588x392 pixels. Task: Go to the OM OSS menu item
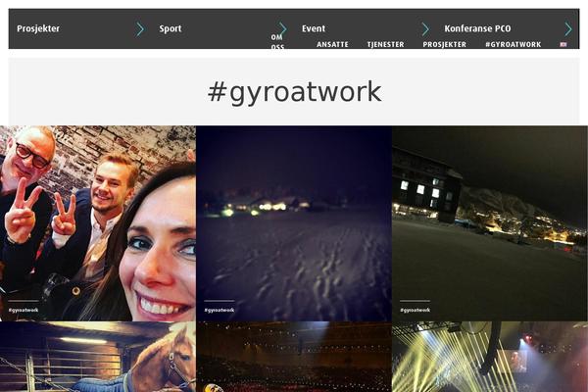(x=277, y=42)
